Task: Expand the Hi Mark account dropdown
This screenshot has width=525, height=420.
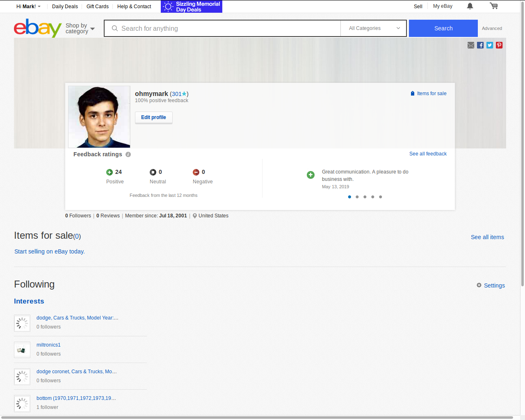Action: 28,7
